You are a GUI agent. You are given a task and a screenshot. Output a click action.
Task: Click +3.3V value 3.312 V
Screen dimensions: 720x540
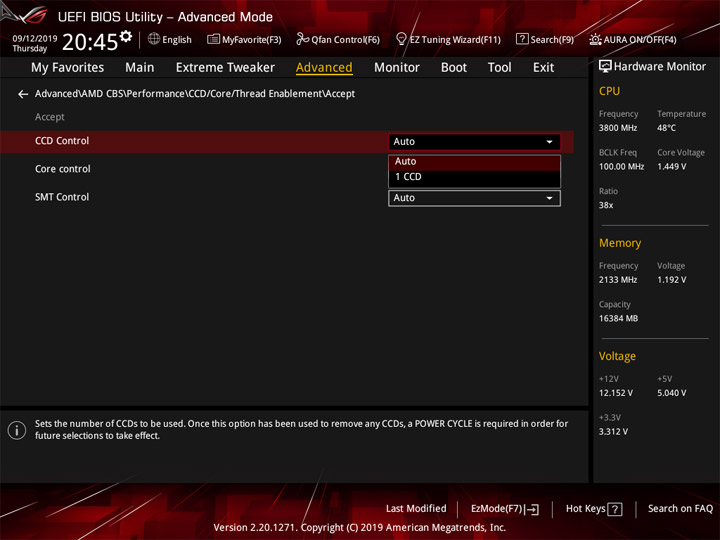point(613,432)
